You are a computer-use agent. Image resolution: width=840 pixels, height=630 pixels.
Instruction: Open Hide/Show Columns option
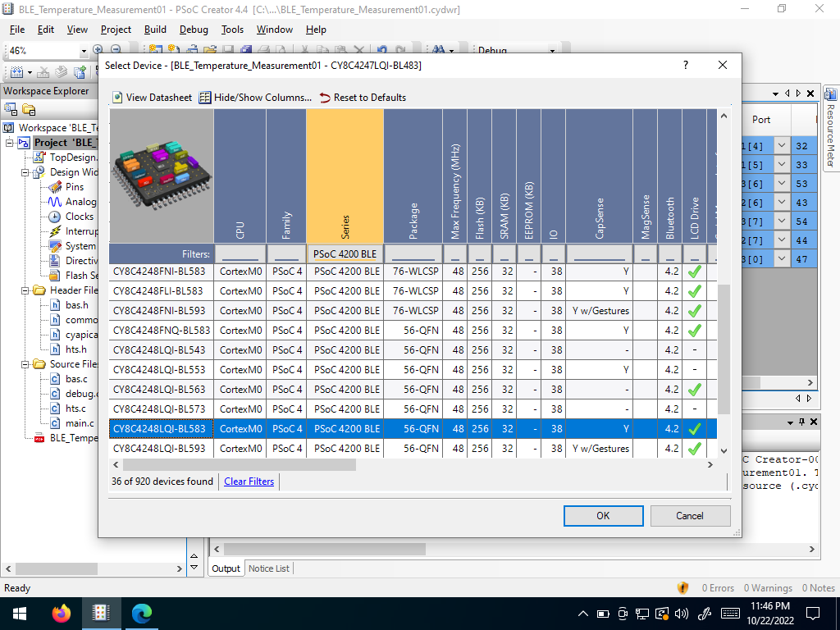coord(255,98)
